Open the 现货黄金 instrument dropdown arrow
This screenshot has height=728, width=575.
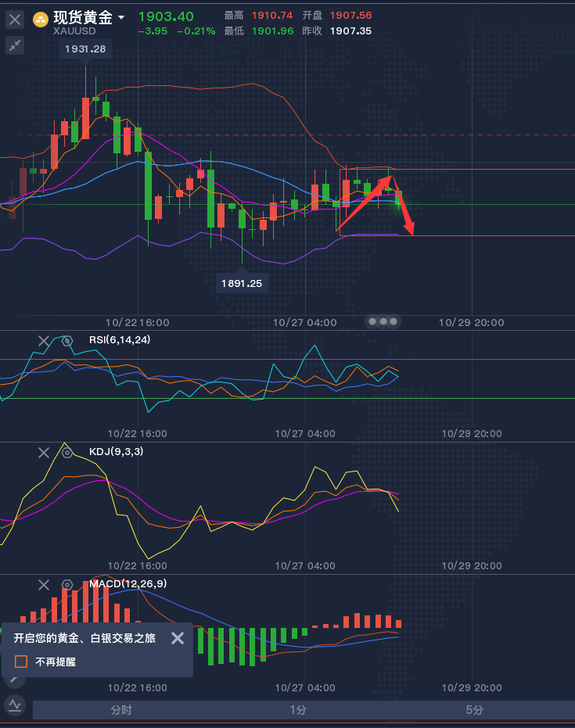coord(121,18)
